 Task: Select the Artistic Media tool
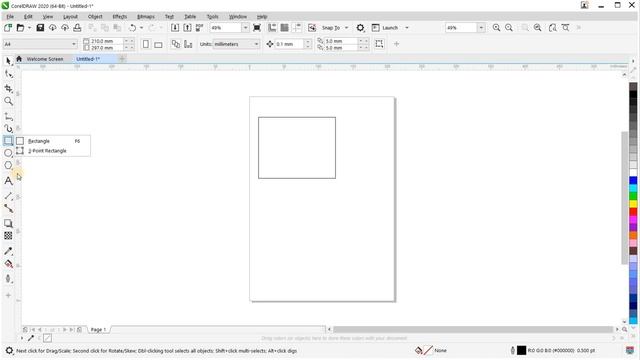tap(8, 129)
